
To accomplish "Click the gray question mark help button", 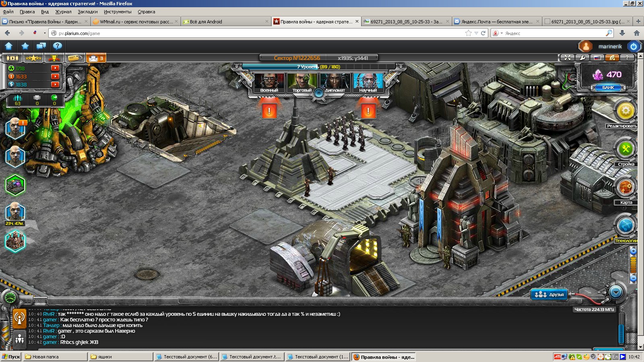I will tap(627, 58).
